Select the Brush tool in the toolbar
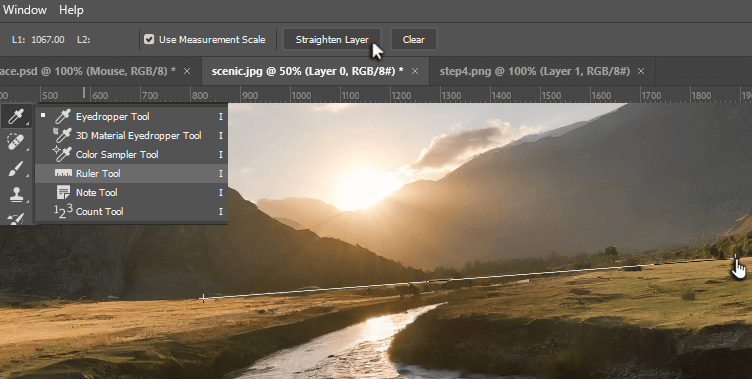752x379 pixels. [x=16, y=168]
